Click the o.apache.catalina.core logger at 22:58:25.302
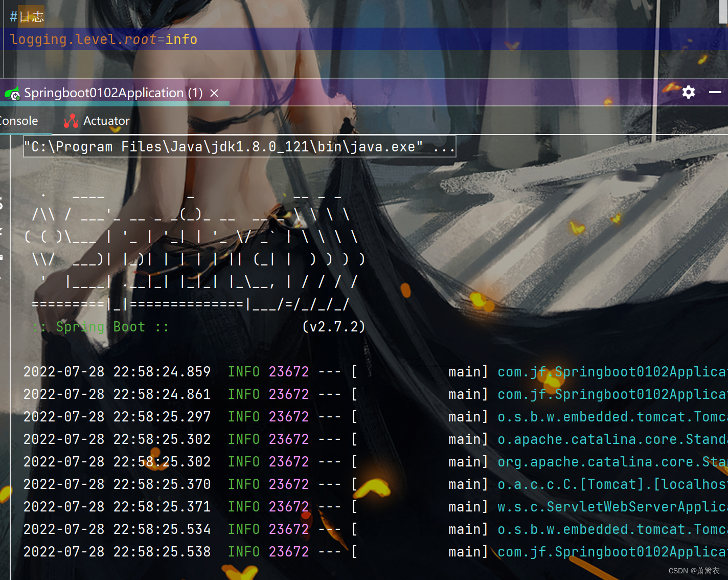728x580 pixels. click(612, 439)
